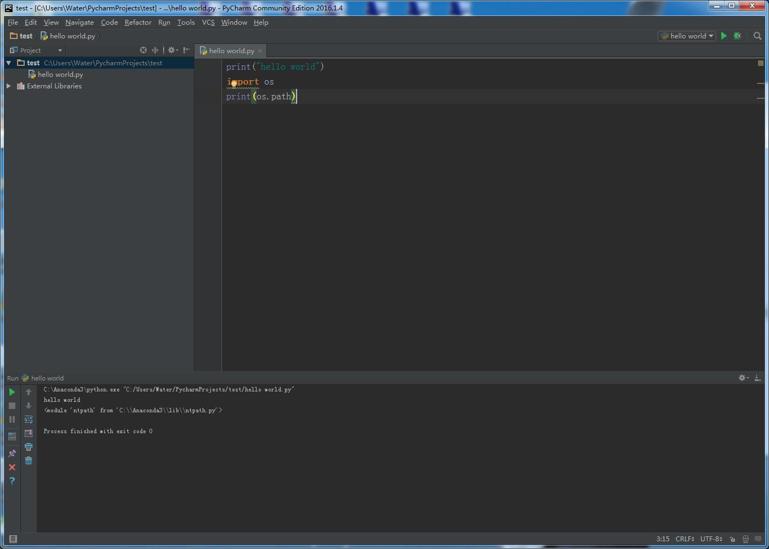Click 'Process finished with exit code 0' text
Screen dimensions: 769x549
click(x=98, y=431)
